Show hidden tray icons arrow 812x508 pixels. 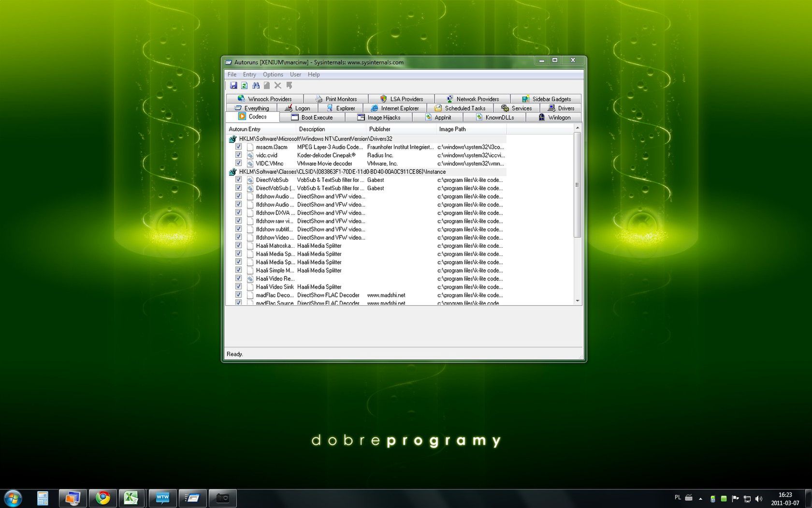(x=700, y=499)
